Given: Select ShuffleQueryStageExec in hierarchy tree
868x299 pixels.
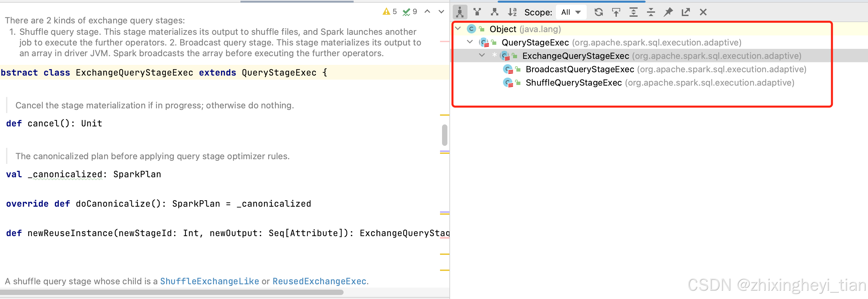Looking at the screenshot, I should (x=660, y=83).
